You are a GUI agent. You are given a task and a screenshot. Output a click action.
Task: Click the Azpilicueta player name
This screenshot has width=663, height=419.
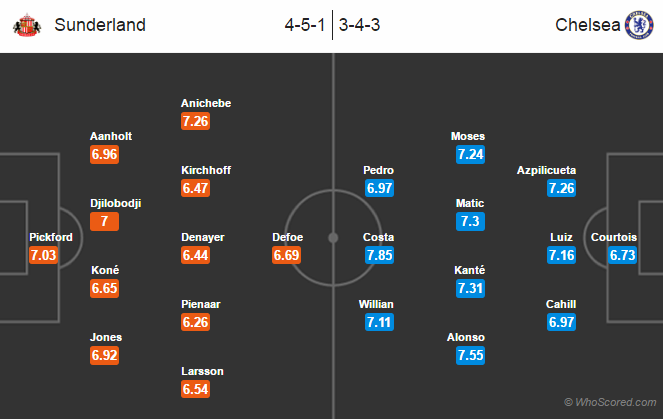(x=546, y=170)
